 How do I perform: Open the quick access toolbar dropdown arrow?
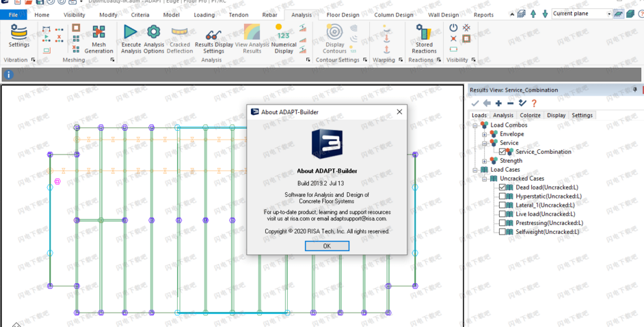[x=81, y=1]
